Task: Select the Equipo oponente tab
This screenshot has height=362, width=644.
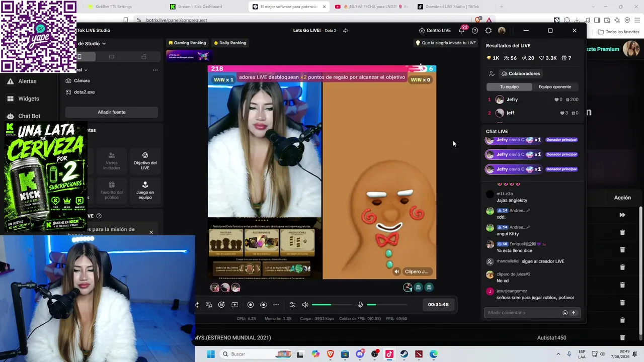Action: pos(555,86)
